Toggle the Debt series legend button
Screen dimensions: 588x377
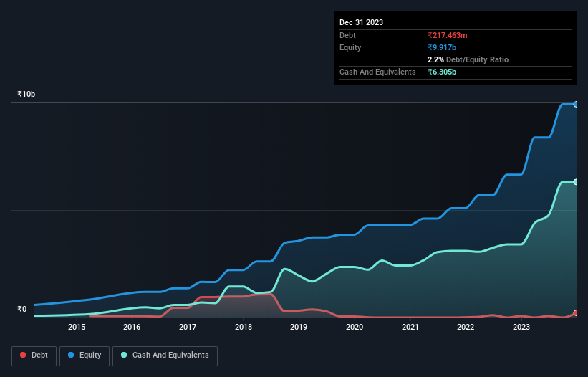click(x=34, y=355)
